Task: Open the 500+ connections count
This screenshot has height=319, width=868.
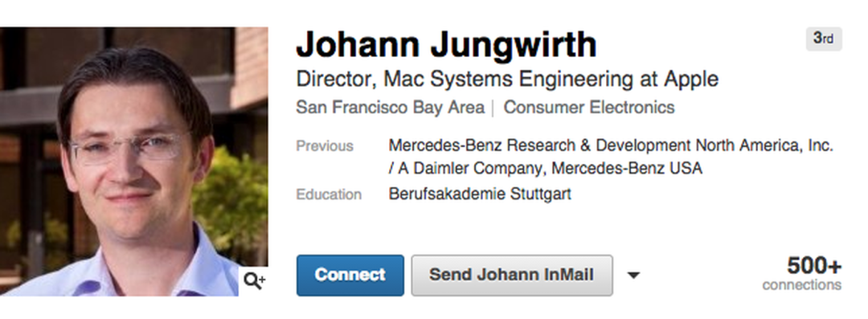Action: [x=801, y=273]
